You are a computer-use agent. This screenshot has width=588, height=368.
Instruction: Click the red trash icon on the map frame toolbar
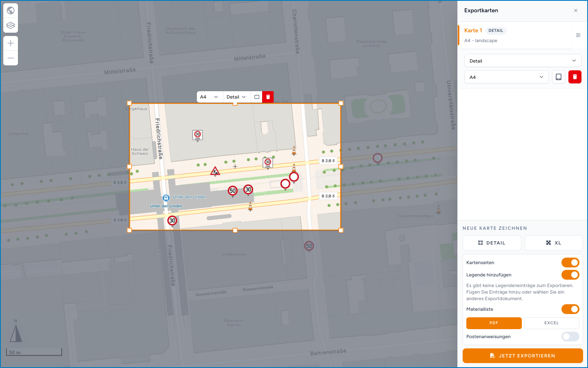[x=268, y=97]
